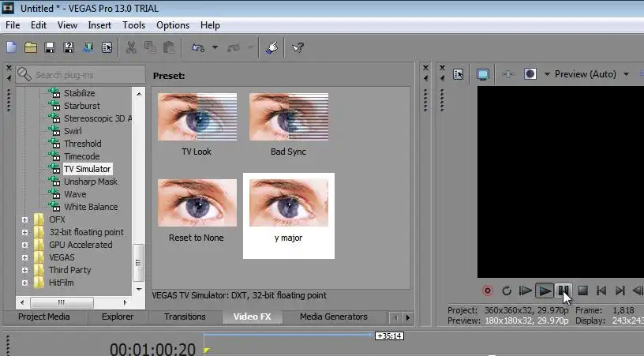Click the Save As toolbar icon
The width and height of the screenshot is (644, 356).
pos(69,47)
